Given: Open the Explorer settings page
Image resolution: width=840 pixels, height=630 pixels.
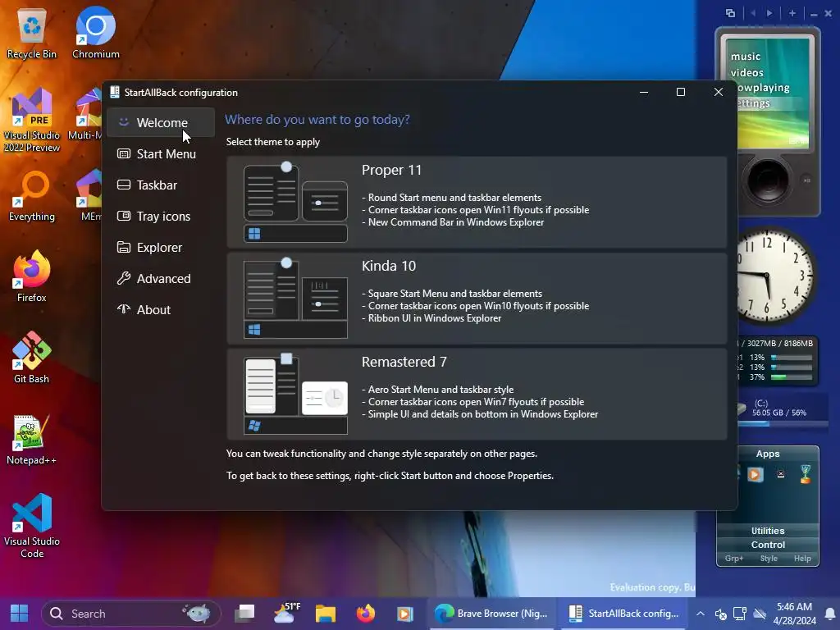Looking at the screenshot, I should [160, 247].
